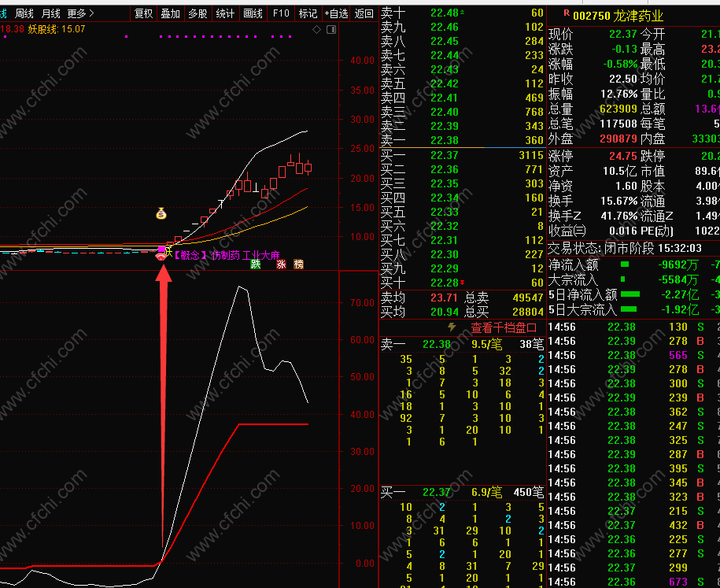Image resolution: width=720 pixels, height=588 pixels.
Task: Click the red diamond signal marker
Action: [161, 257]
